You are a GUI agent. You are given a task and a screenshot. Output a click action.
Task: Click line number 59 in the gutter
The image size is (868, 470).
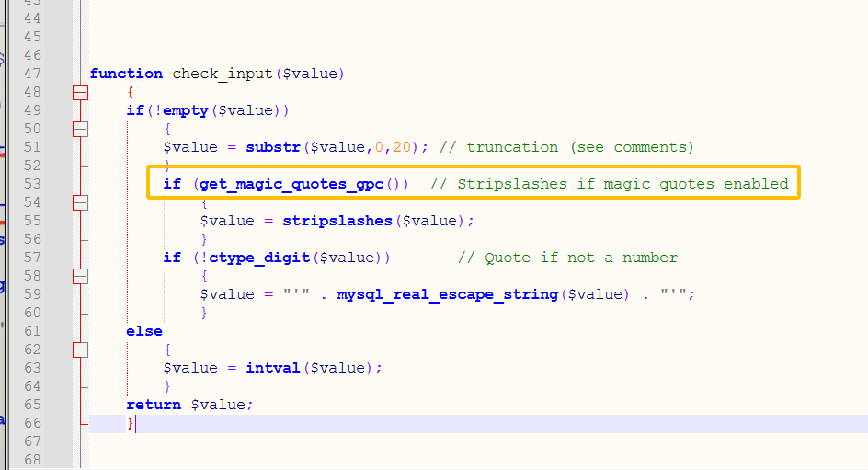pyautogui.click(x=33, y=294)
